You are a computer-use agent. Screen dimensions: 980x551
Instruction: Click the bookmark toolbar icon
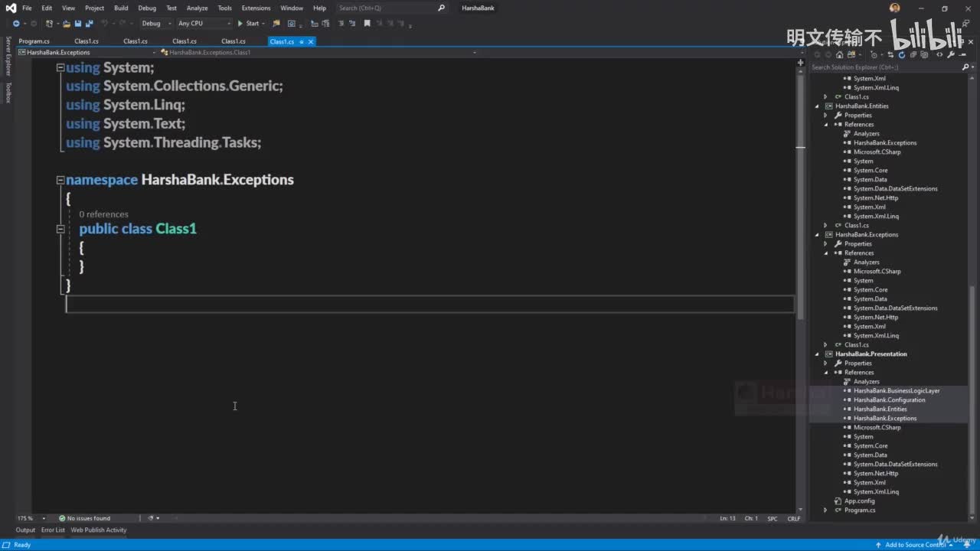click(367, 23)
